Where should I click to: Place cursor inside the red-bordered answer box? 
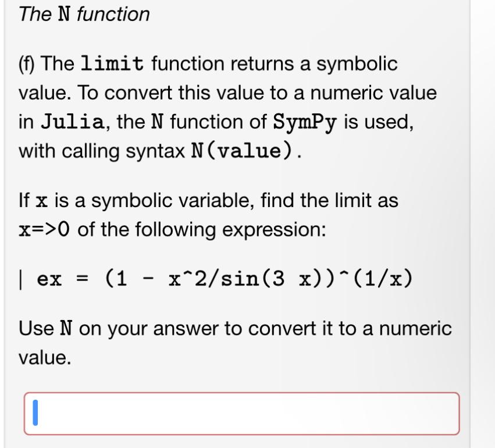241,414
